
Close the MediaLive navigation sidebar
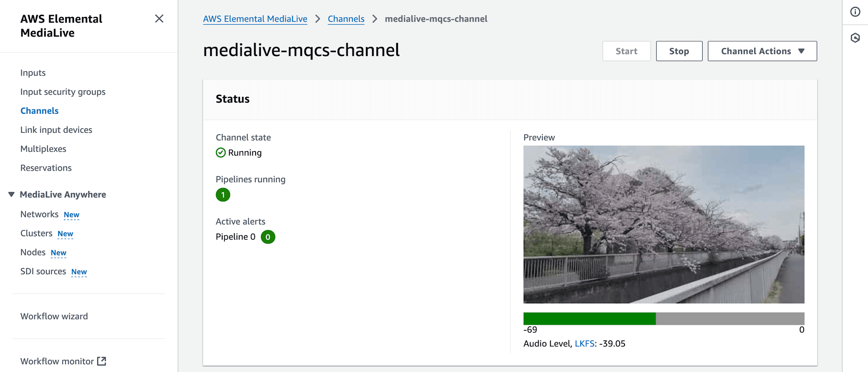159,19
